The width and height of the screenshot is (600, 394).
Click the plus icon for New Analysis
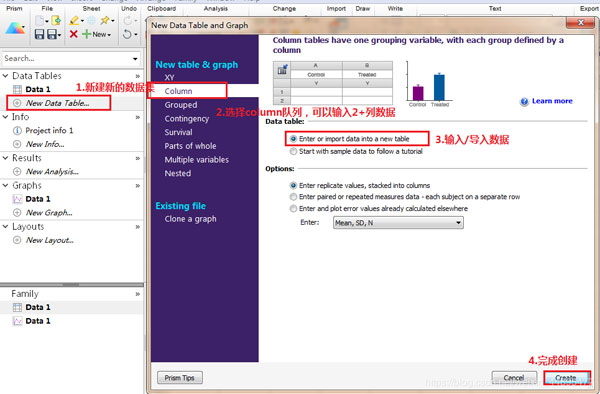click(x=17, y=171)
